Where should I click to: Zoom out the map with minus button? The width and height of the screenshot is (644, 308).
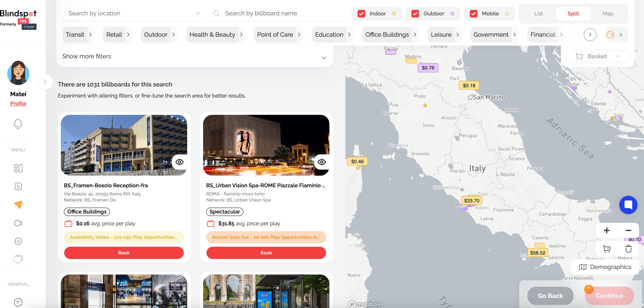628,230
